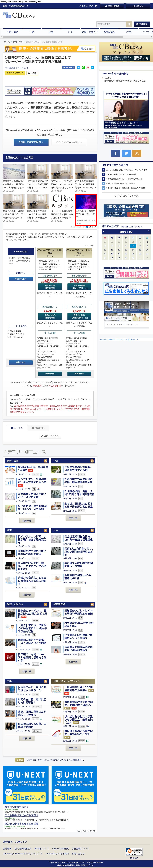Open RSS feed for 話題・お知らせ category
This screenshot has height=868, width=153.
coord(45,604)
